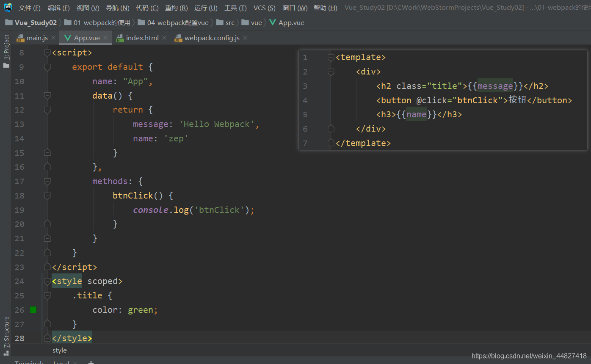591x364 pixels.
Task: Open the 重构 (R) menu
Action: pos(176,8)
